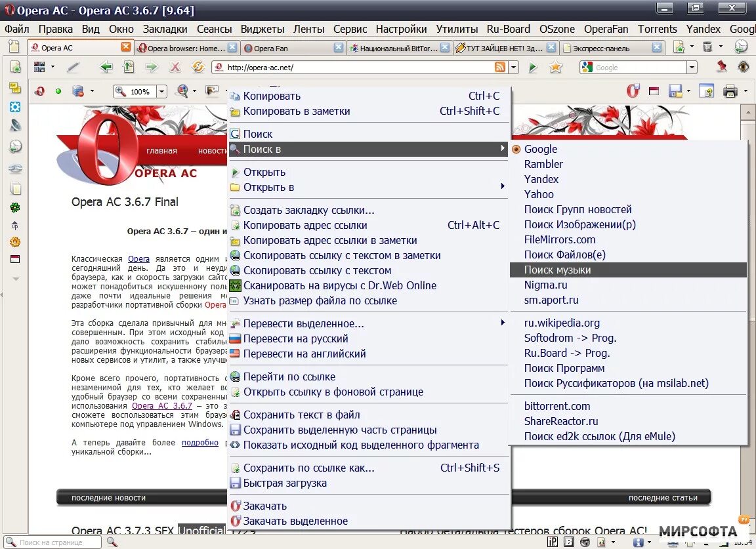Viewport: 756px width, 549px height.
Task: Select 'Быстрая загрузка' menu item
Action: tap(369, 483)
